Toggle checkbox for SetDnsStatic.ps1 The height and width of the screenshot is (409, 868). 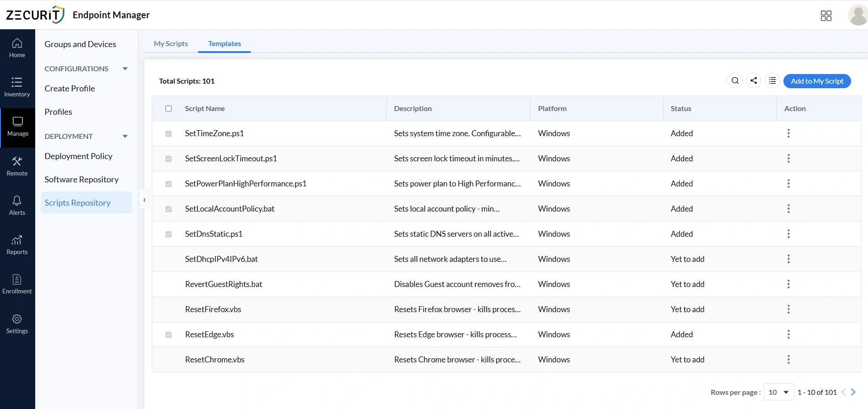click(x=169, y=234)
